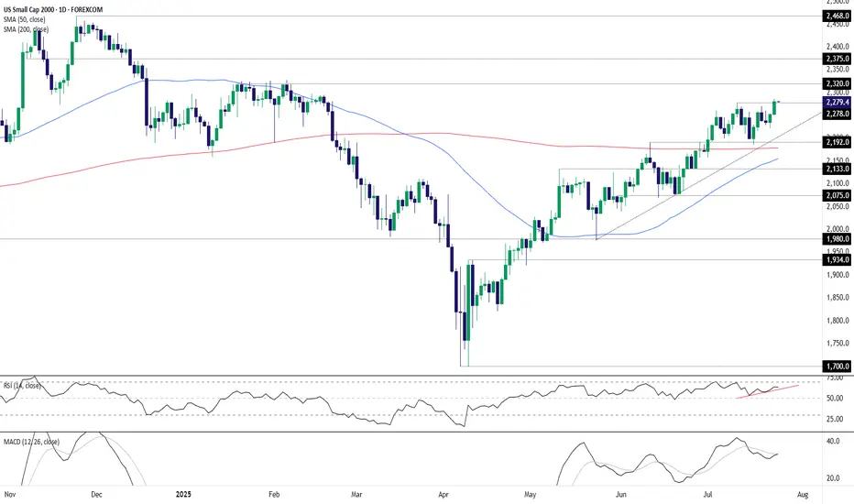This screenshot has width=854, height=504.
Task: Click the 2025 year marker on time axis
Action: (x=183, y=495)
